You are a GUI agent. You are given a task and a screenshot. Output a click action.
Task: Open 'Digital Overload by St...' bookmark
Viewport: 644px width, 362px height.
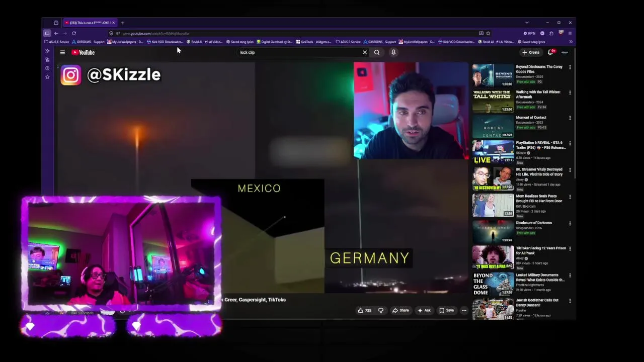point(275,42)
